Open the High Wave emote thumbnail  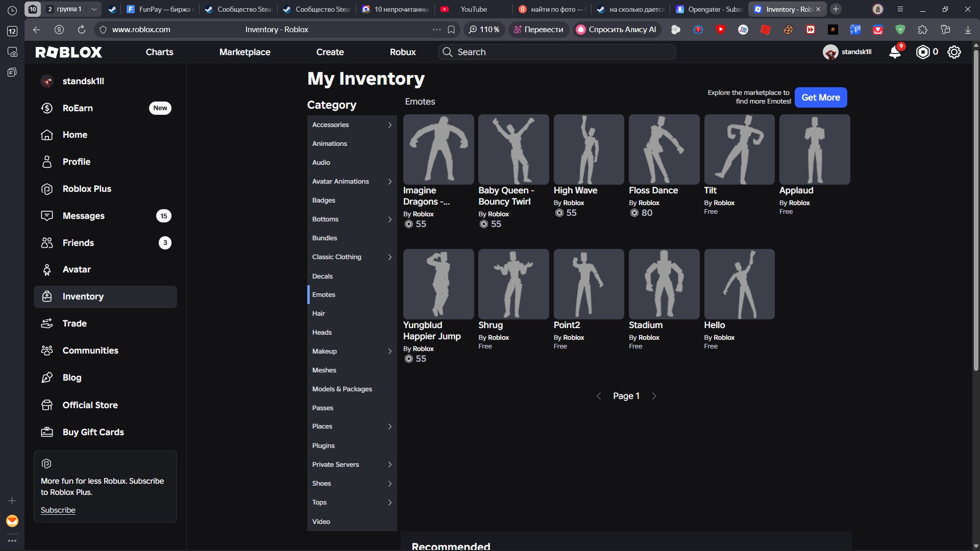[x=589, y=149]
